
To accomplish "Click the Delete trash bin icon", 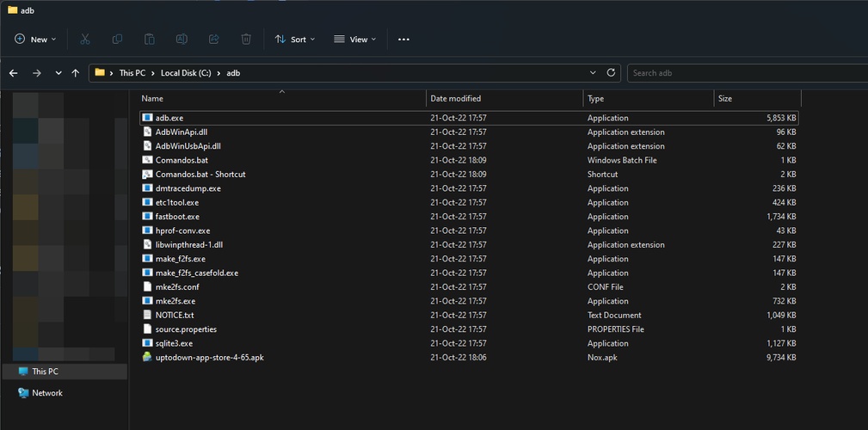I will 246,40.
